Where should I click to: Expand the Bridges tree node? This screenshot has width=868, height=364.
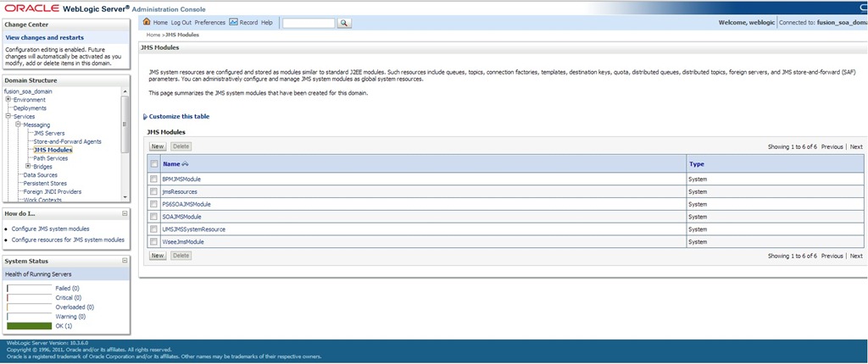pos(28,167)
